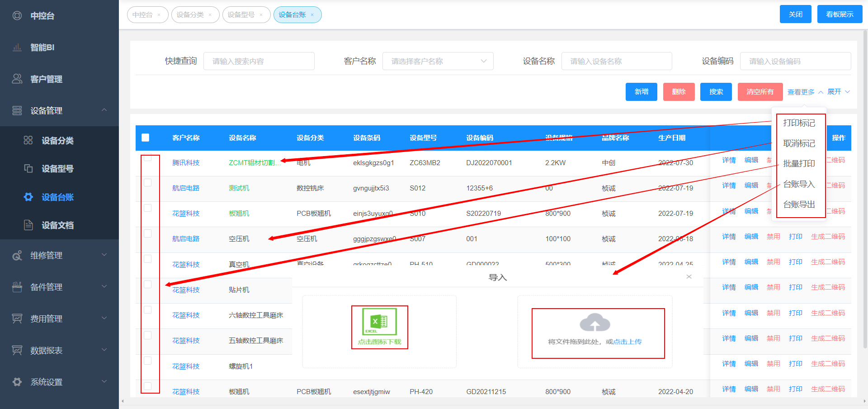The height and width of the screenshot is (409, 868).
Task: Check the 腾讯科技 row checkbox
Action: 148,158
